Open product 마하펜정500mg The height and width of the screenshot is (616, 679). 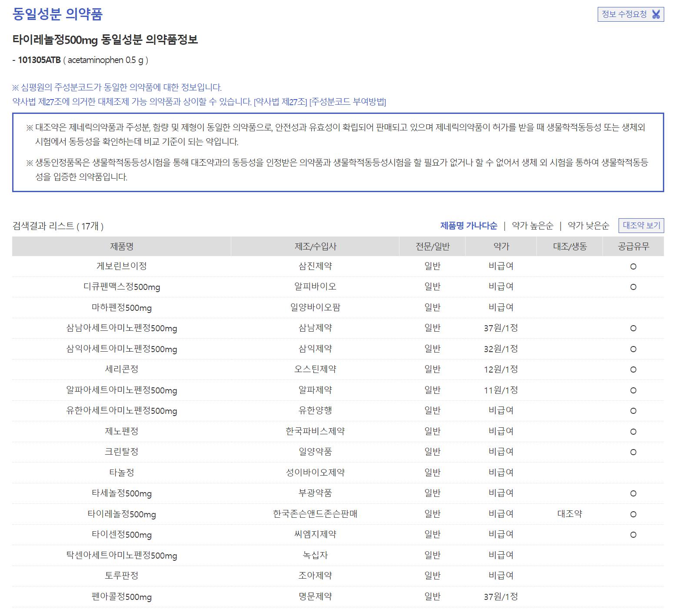(x=122, y=308)
